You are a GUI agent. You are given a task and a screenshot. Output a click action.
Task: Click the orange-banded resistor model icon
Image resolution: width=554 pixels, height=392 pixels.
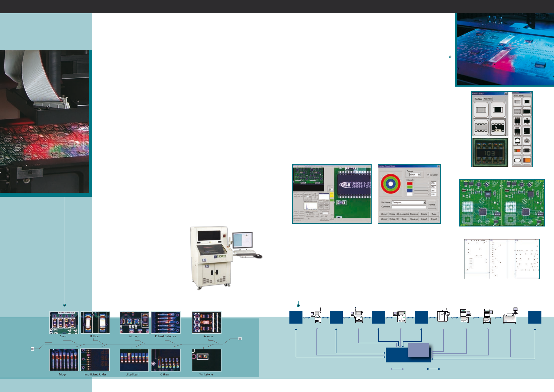point(517,150)
